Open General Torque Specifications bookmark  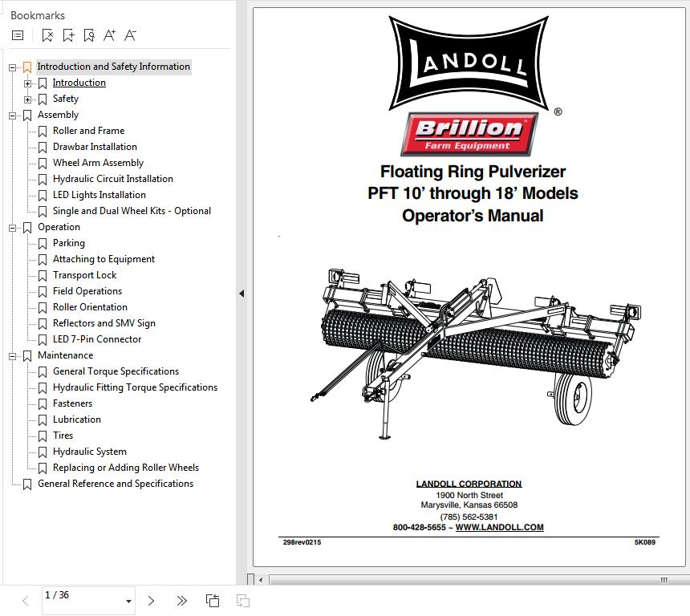116,371
